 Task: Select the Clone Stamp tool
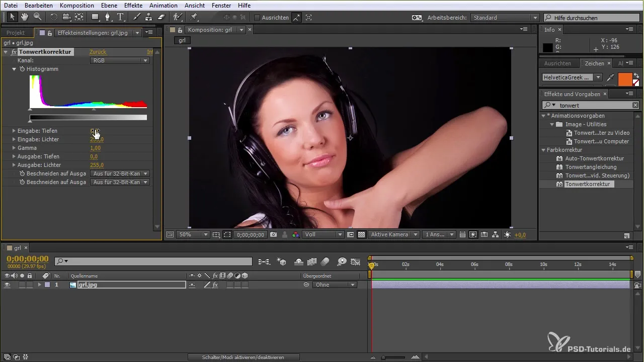pyautogui.click(x=148, y=17)
